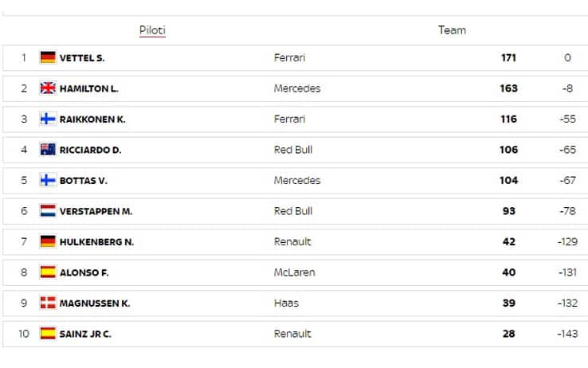Click Verstappen's -78 points gap
The height and width of the screenshot is (368, 588).
click(x=567, y=211)
